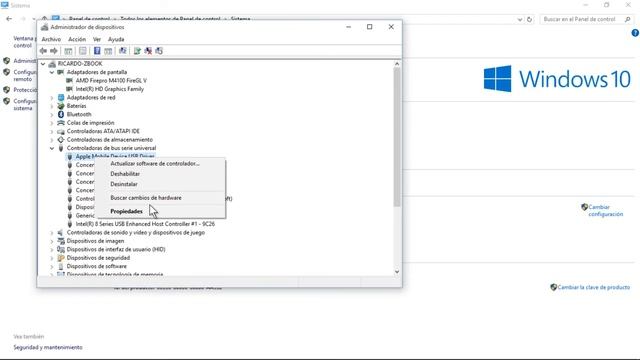Click the refresh icon in Sistema address bar
The height and width of the screenshot is (360, 640).
[x=529, y=19]
